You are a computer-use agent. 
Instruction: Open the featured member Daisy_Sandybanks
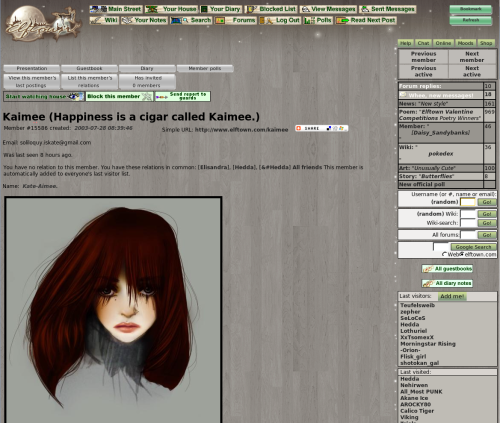click(x=441, y=133)
